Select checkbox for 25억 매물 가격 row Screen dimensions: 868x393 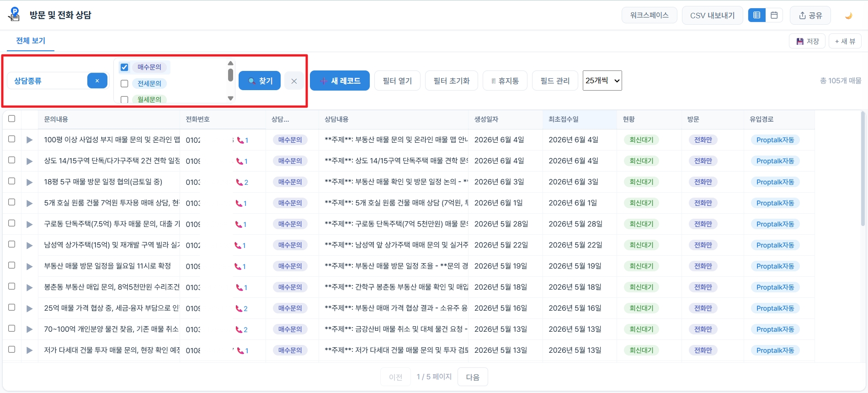tap(12, 307)
